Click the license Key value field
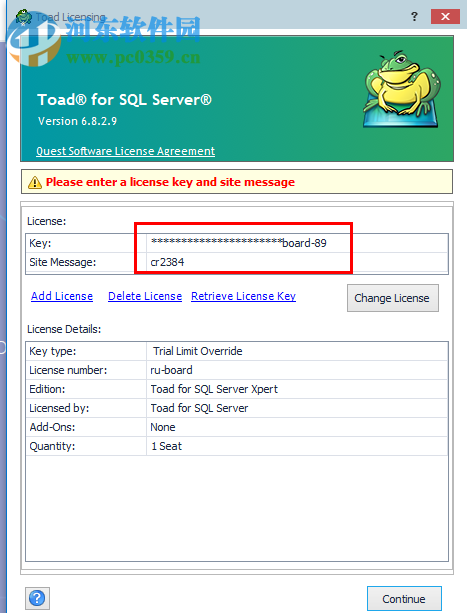 pos(297,243)
